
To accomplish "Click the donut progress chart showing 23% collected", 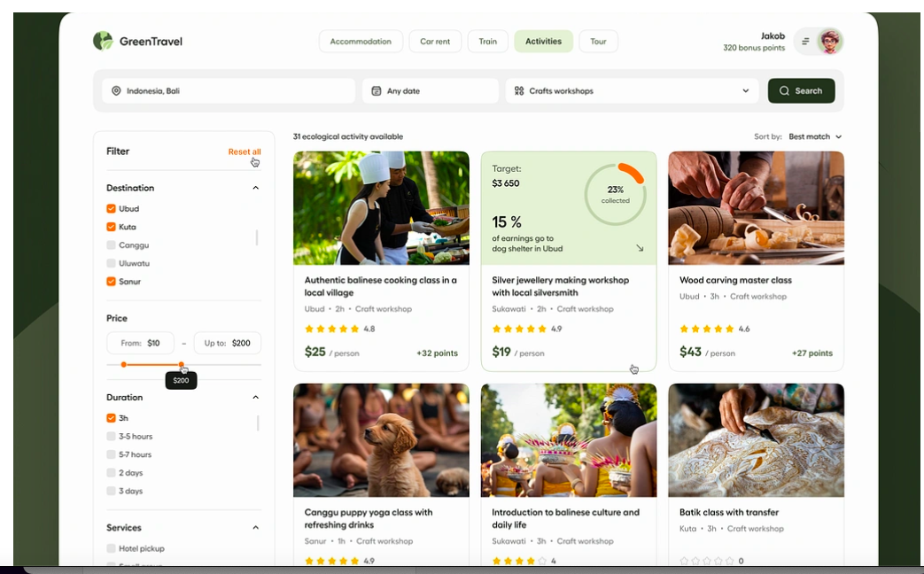I will [615, 193].
